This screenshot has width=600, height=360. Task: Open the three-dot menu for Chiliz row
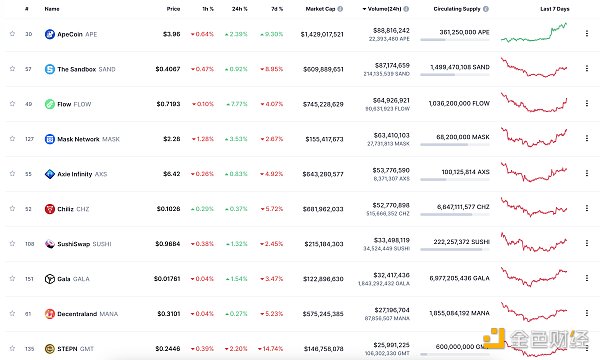tap(587, 208)
